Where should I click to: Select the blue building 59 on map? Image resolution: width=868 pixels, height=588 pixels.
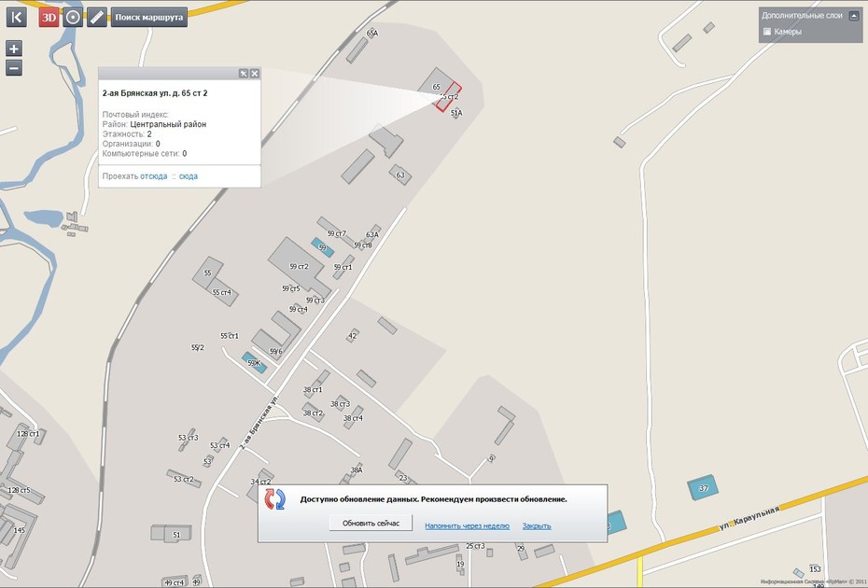point(322,247)
